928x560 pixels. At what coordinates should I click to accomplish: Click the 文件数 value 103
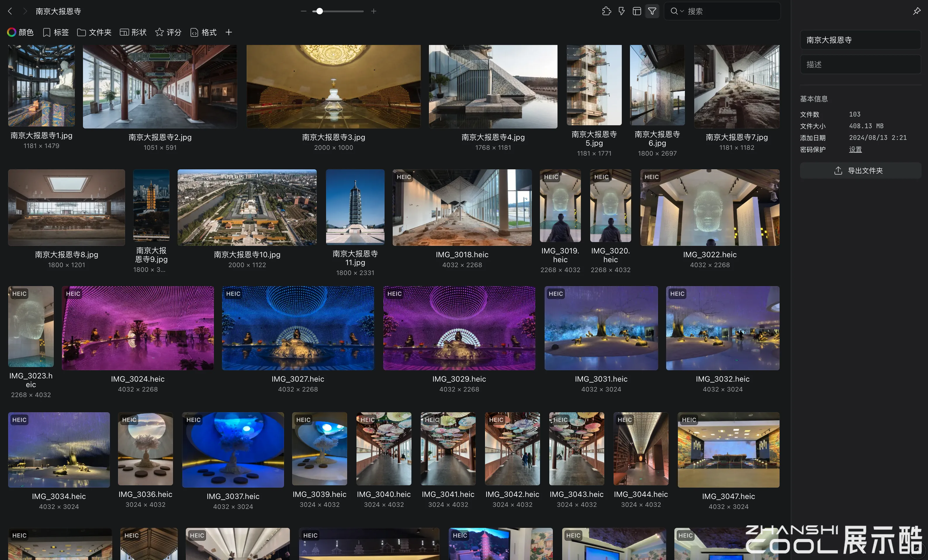point(855,114)
